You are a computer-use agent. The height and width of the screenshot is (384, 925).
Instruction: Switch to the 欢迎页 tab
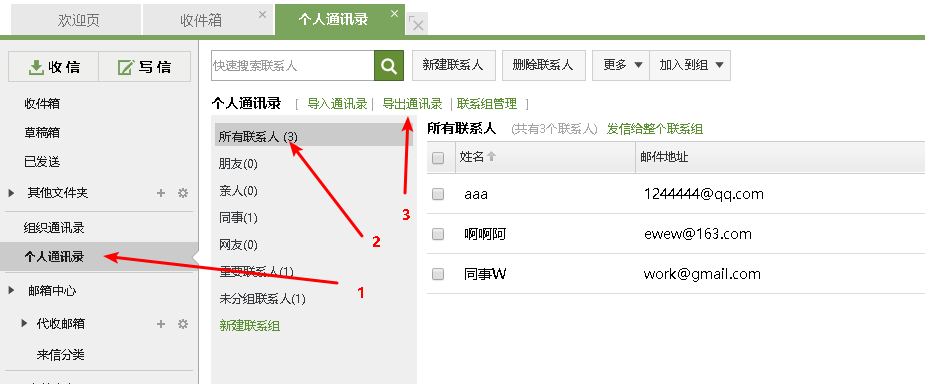tap(76, 19)
